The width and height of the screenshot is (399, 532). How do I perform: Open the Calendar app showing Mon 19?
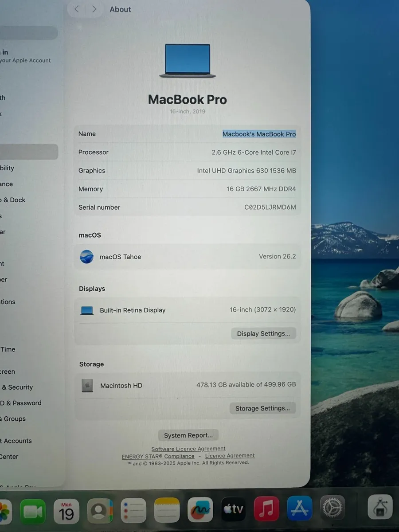[66, 511]
